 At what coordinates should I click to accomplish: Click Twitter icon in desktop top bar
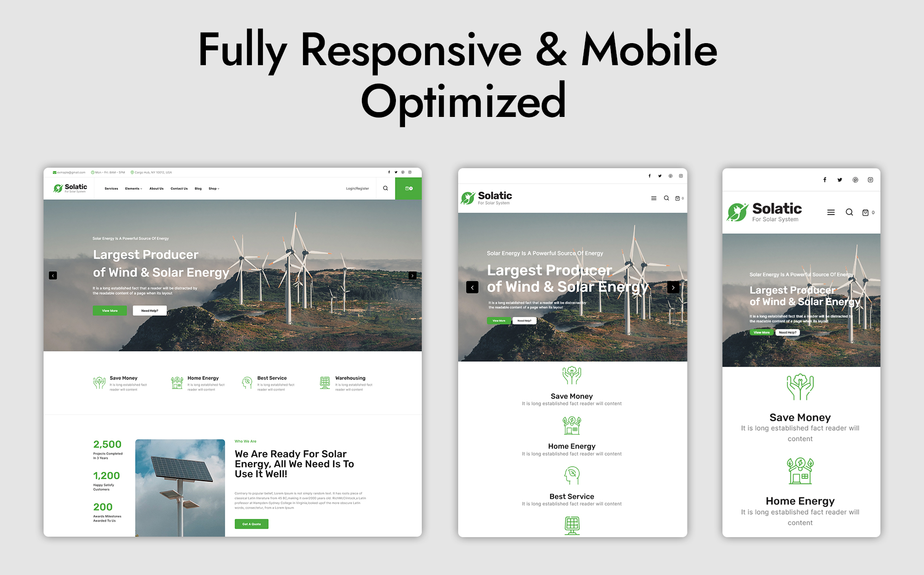(x=396, y=172)
